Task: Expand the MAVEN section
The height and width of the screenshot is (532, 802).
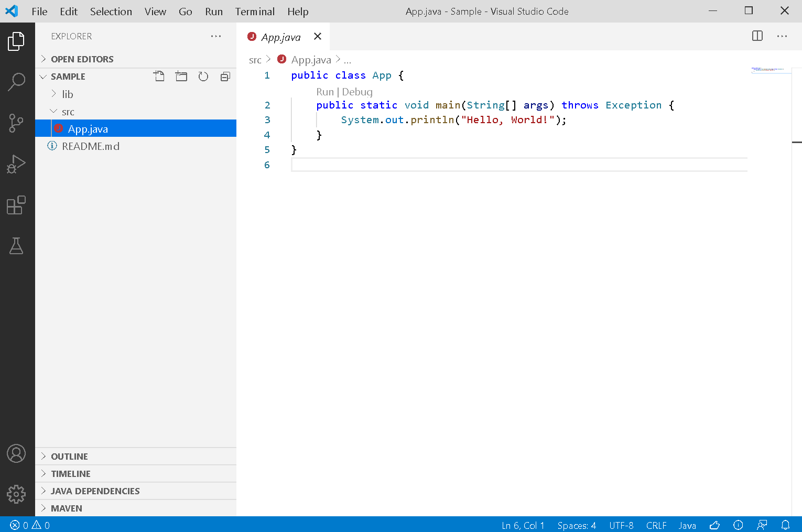Action: point(136,508)
